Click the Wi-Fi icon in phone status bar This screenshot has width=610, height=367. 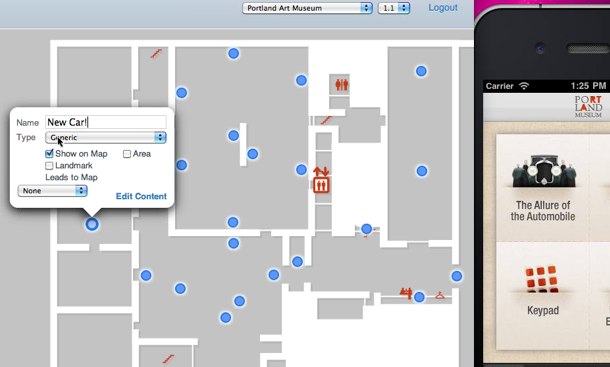click(x=524, y=86)
